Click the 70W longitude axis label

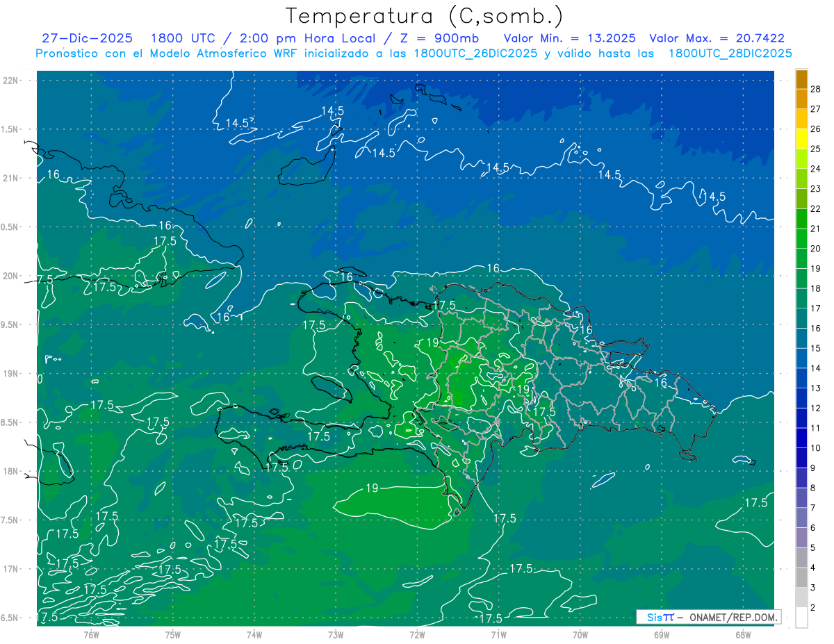pos(580,634)
